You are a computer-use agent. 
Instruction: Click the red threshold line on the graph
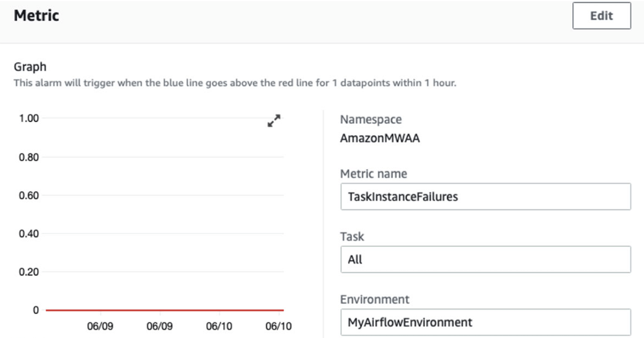click(x=165, y=310)
